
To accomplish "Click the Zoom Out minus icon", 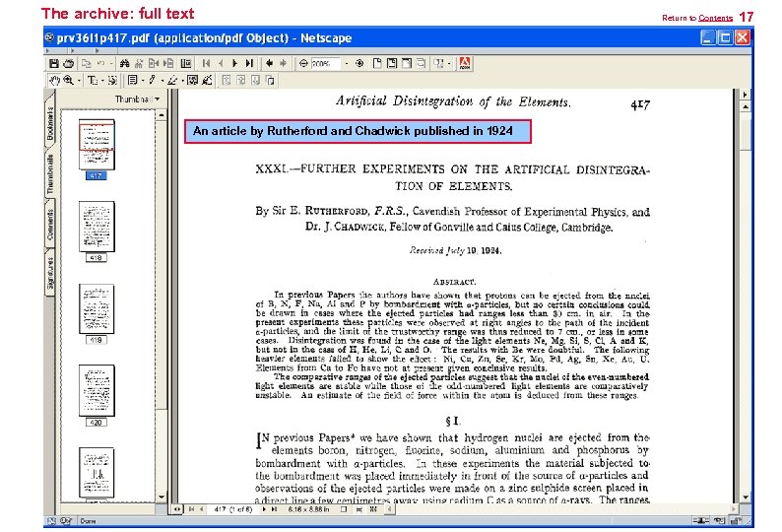I will tap(303, 63).
